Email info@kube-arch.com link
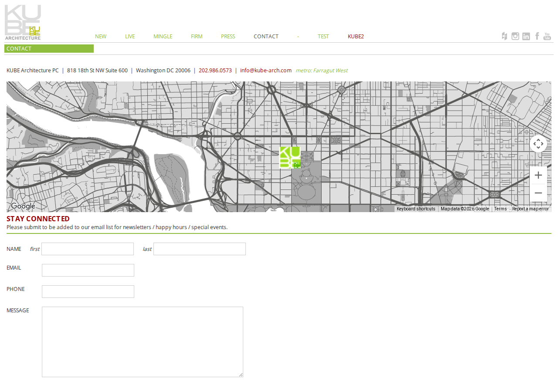Image resolution: width=558 pixels, height=392 pixels. (266, 71)
